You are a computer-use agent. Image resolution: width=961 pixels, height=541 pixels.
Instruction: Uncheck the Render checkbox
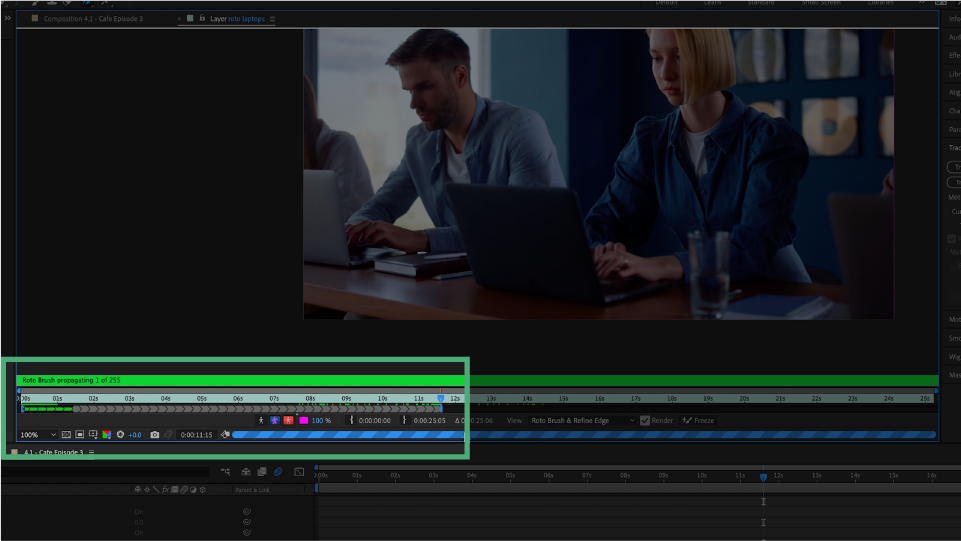(x=645, y=421)
